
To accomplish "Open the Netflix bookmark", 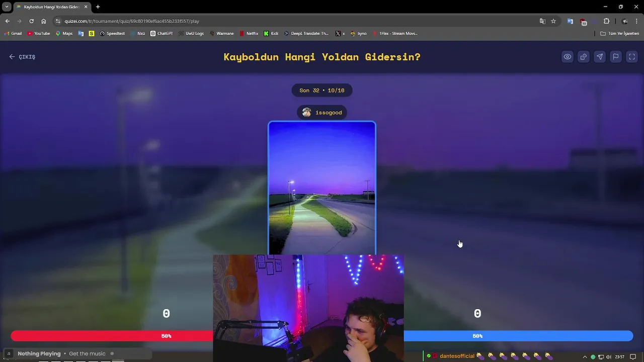I will 249,34.
